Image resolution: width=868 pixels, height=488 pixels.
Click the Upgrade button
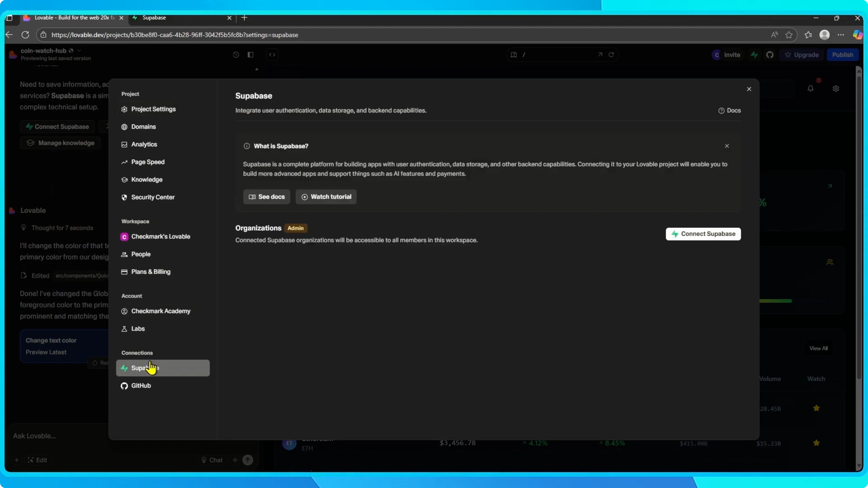pyautogui.click(x=802, y=54)
